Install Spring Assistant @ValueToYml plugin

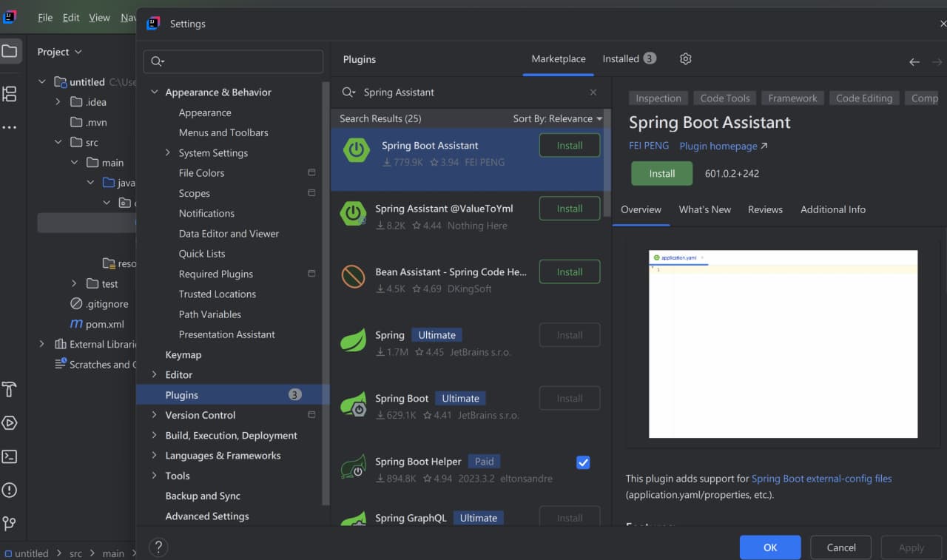click(570, 209)
